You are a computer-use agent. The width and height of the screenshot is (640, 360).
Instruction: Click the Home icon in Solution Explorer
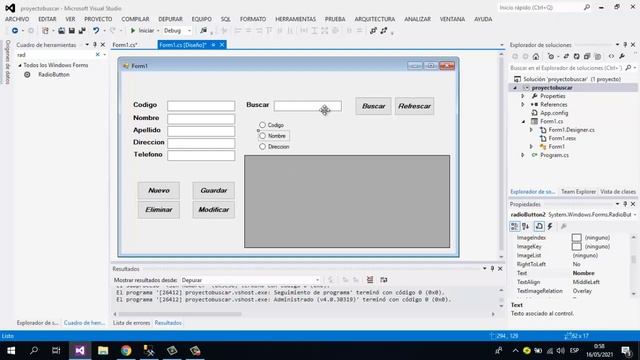click(x=536, y=56)
